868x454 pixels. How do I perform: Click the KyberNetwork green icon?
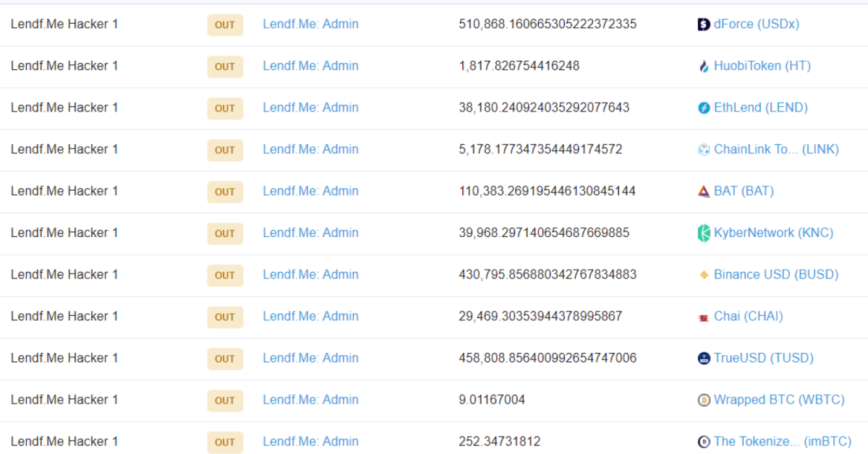coord(703,234)
